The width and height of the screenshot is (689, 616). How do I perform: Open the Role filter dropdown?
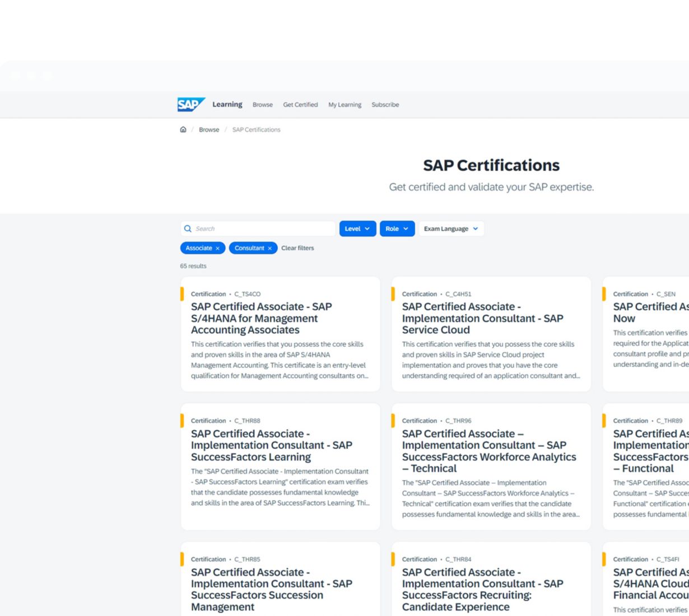(397, 228)
